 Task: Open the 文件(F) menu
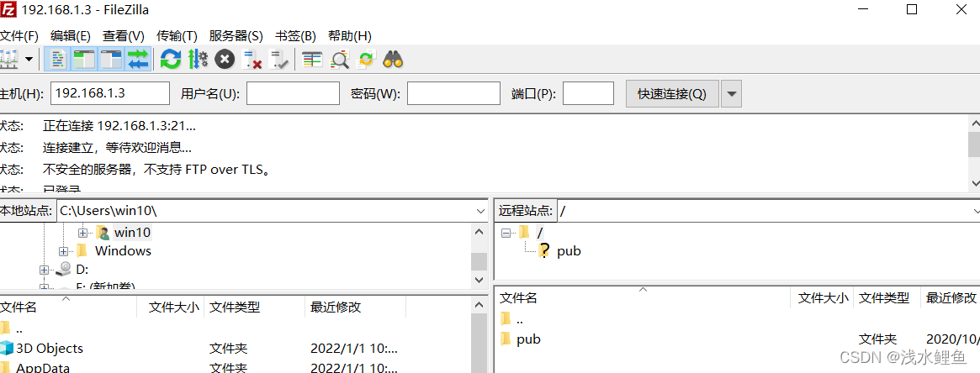coord(19,35)
